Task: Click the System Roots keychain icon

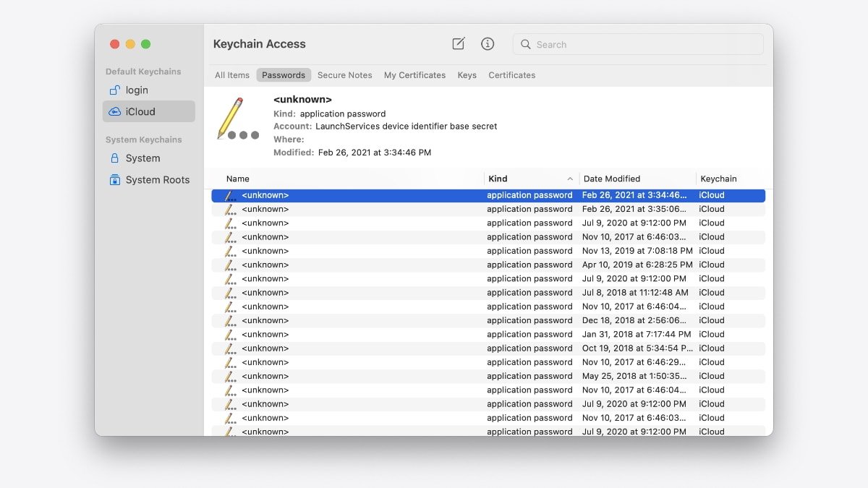Action: [114, 179]
